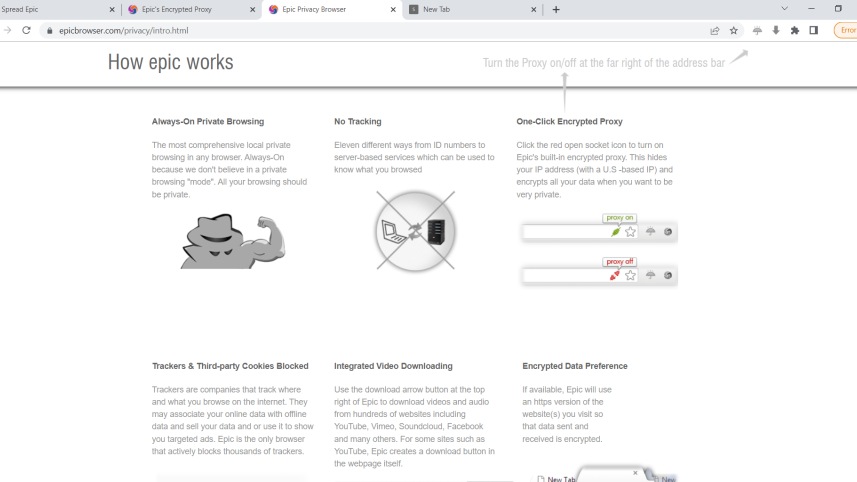Screen dimensions: 857x482
Task: Open the tab search chevron dropdown
Action: [x=784, y=9]
